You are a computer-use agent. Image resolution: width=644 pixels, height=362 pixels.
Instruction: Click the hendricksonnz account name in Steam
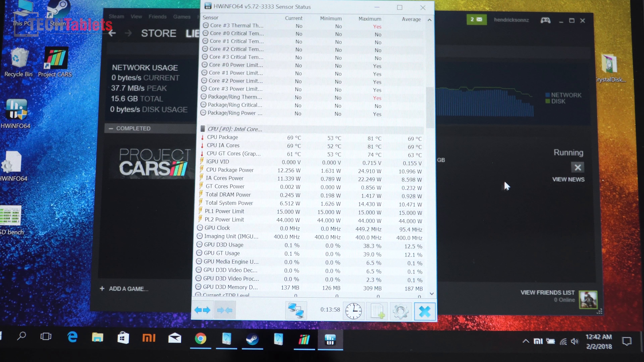pos(511,20)
